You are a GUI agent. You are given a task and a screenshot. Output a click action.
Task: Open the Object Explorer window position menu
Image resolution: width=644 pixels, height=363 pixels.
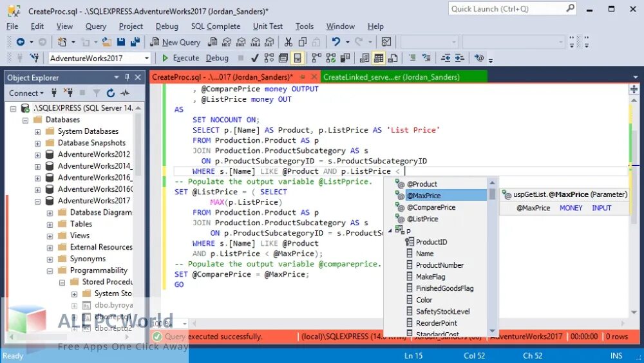(116, 77)
